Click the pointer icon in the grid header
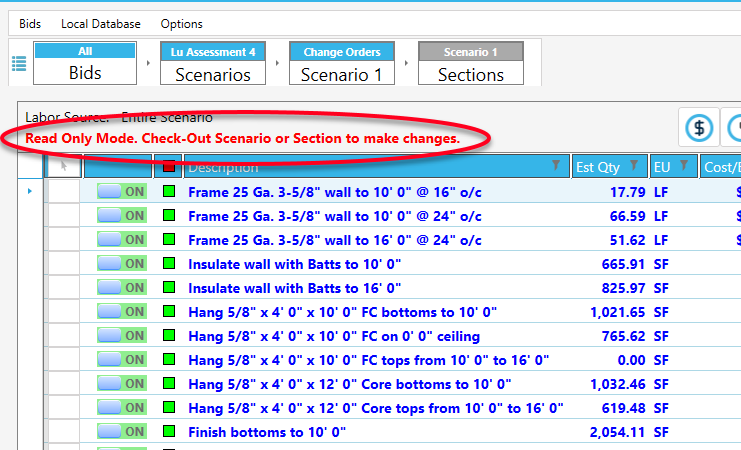This screenshot has height=450, width=741. 63,167
